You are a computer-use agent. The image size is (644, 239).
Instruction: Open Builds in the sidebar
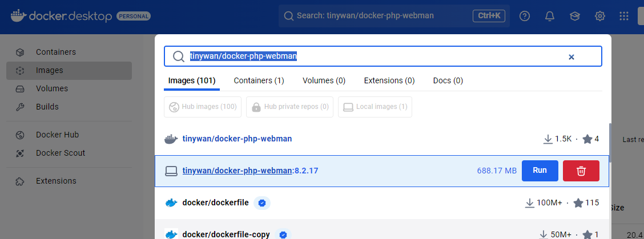[69, 107]
